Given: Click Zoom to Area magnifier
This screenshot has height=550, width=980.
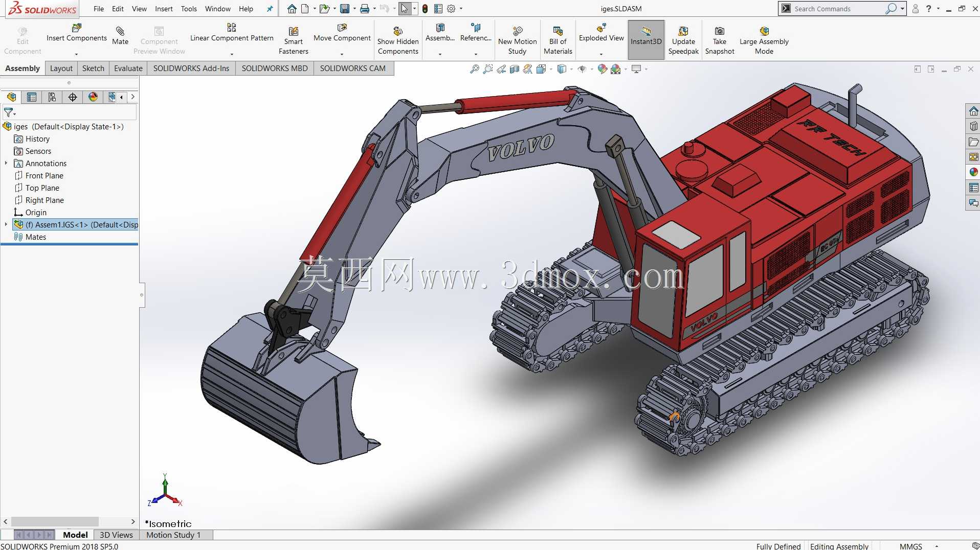Looking at the screenshot, I should tap(488, 69).
